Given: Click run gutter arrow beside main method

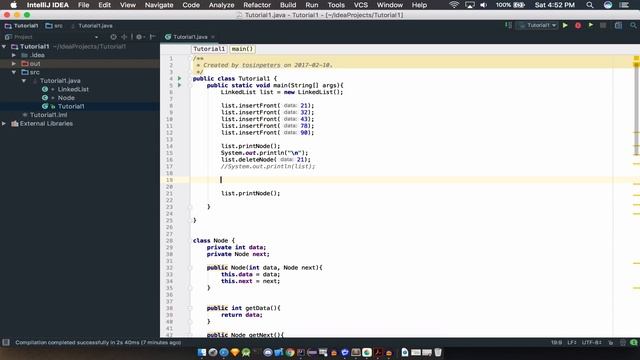Looking at the screenshot, I should tap(179, 85).
